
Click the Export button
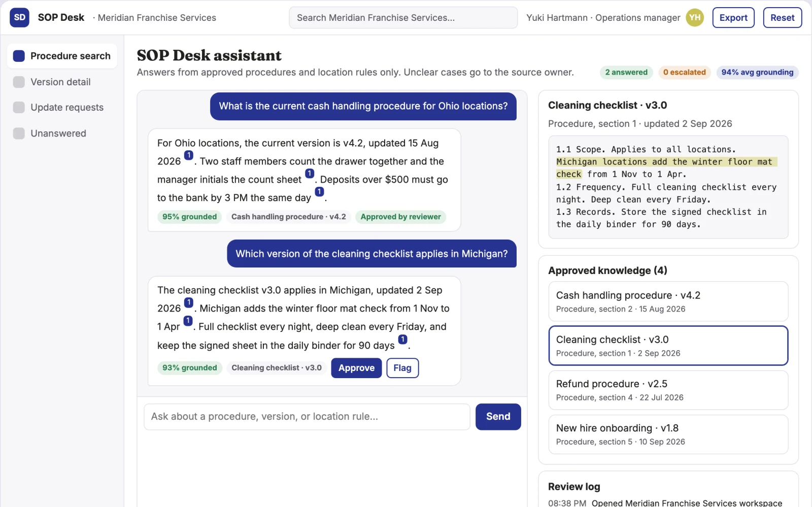point(733,18)
